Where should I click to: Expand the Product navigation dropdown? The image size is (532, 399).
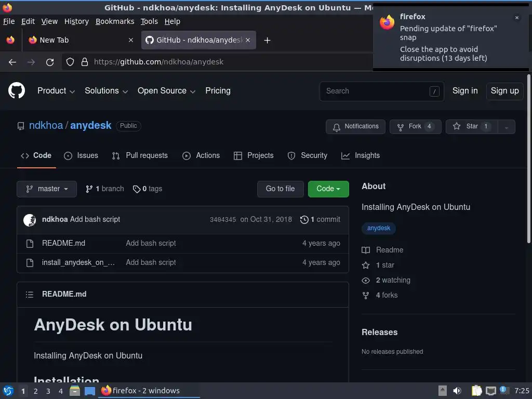point(56,90)
